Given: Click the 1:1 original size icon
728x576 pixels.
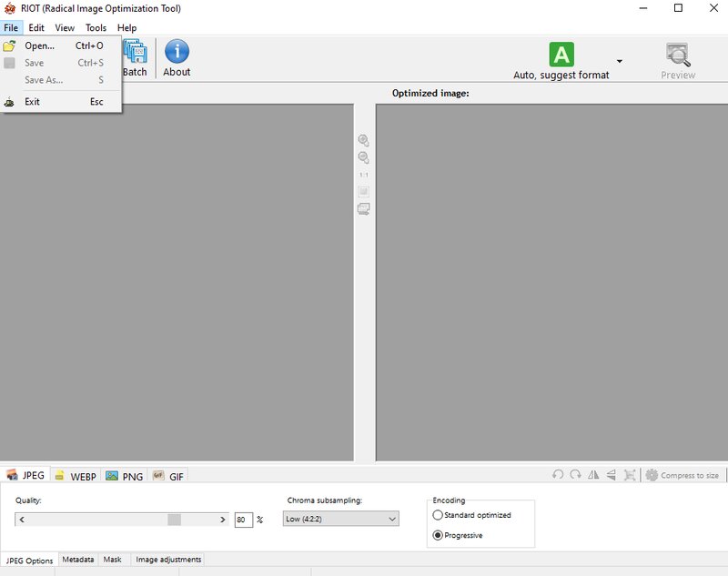Looking at the screenshot, I should click(x=363, y=175).
